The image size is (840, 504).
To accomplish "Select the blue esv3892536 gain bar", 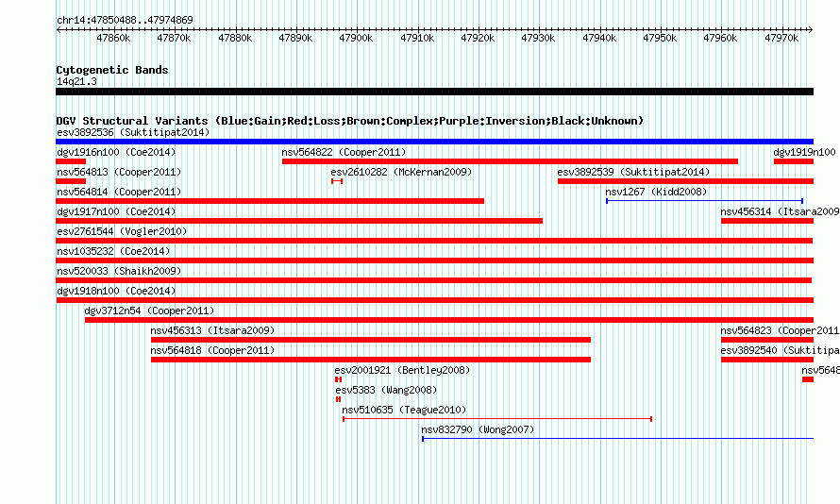I will [x=434, y=142].
